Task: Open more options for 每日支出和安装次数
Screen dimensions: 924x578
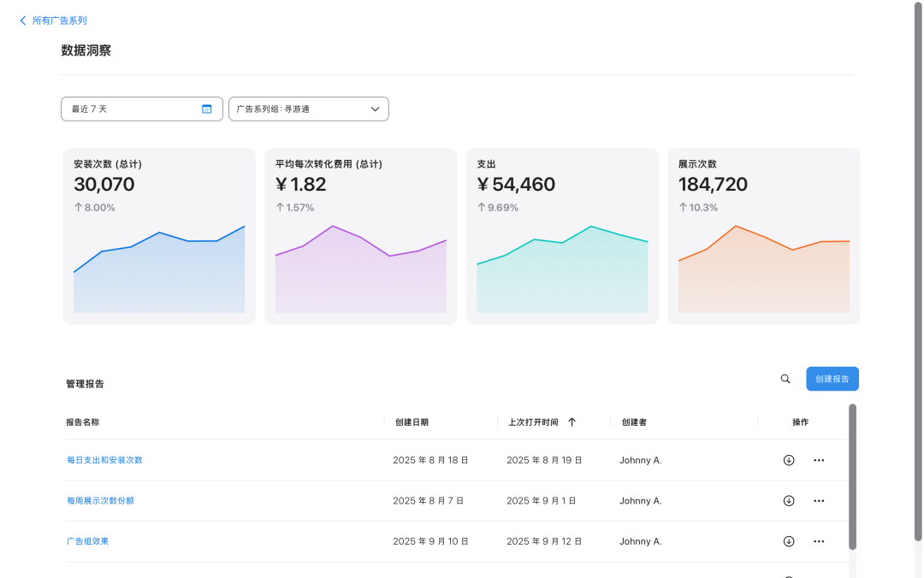Action: coord(819,460)
